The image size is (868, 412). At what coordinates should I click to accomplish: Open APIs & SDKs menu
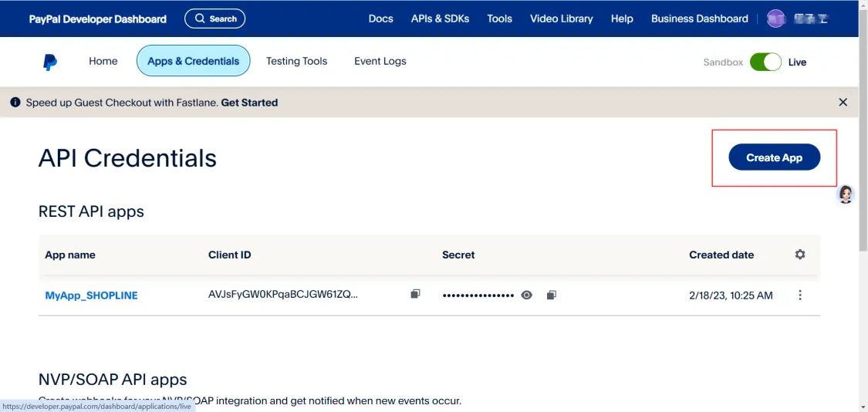click(x=440, y=19)
